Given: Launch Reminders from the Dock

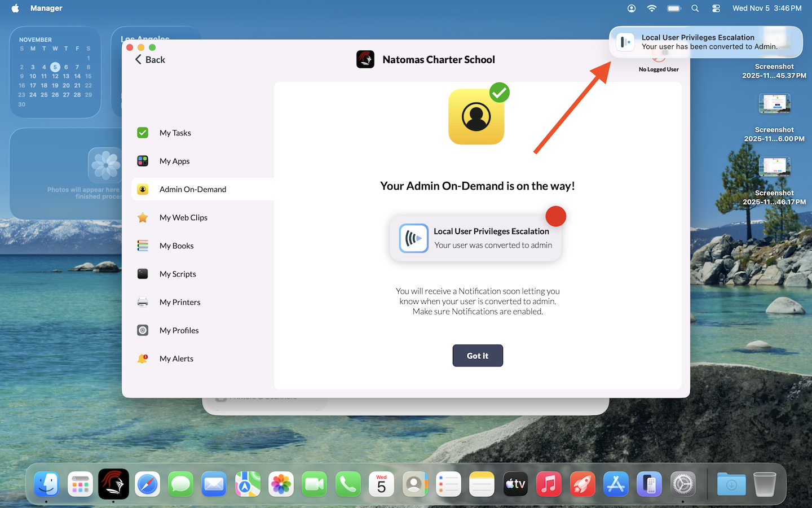Looking at the screenshot, I should coord(448,484).
